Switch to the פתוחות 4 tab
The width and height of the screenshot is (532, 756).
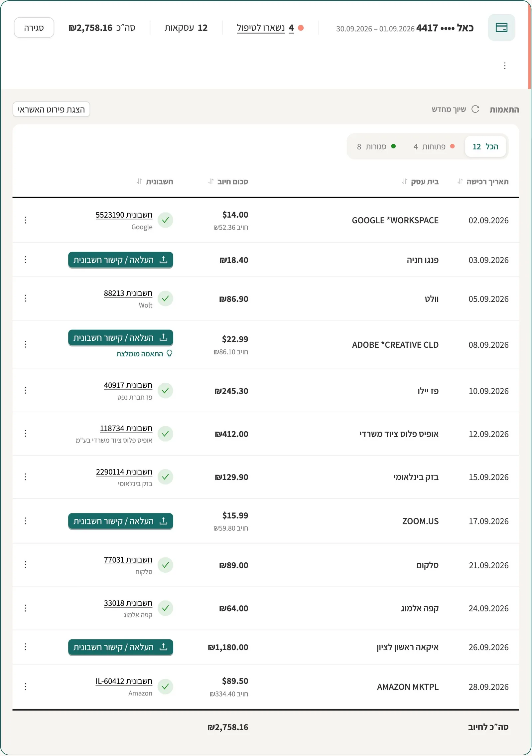[x=434, y=146]
